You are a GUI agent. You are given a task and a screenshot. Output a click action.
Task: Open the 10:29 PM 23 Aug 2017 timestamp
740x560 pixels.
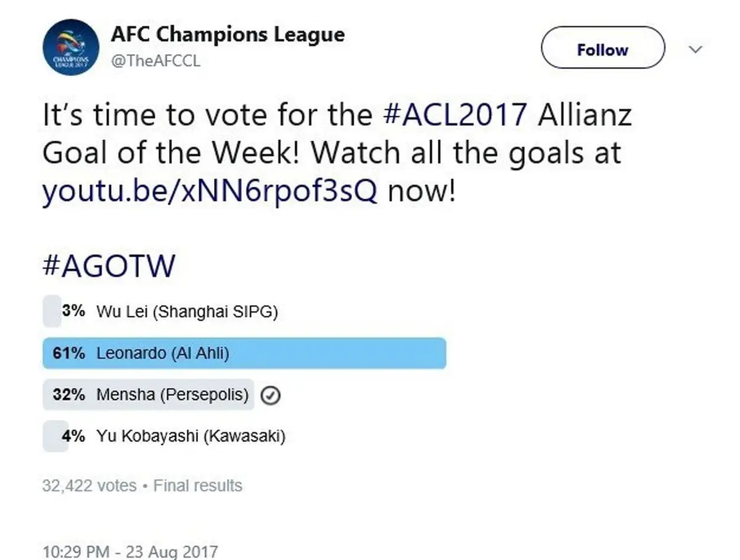[x=129, y=551]
